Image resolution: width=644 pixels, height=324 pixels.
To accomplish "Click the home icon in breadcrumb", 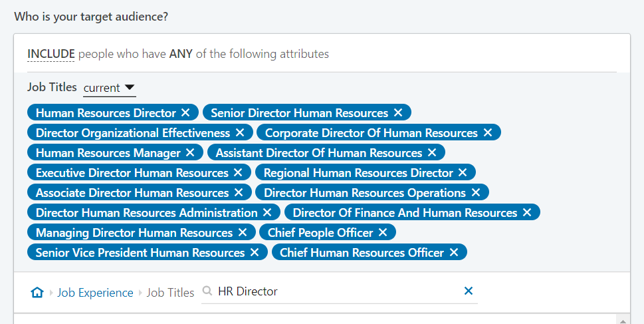I will point(37,292).
